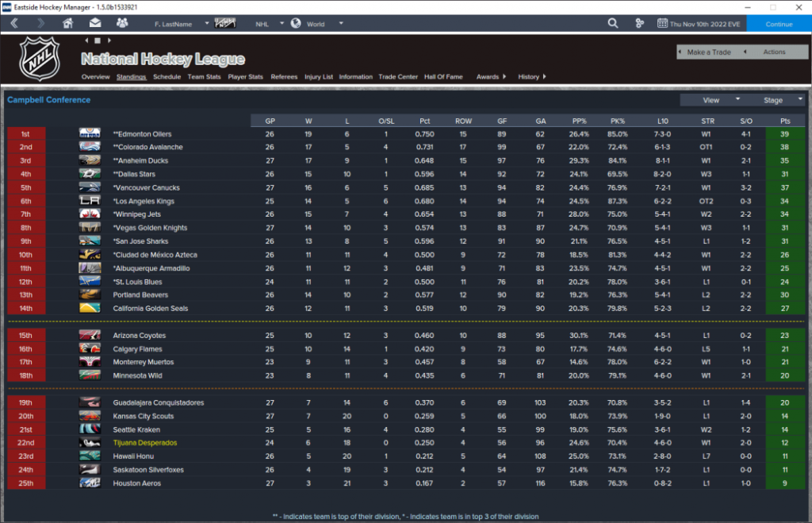Click the calendar icon beside the date
This screenshot has width=812, height=523.
[662, 24]
